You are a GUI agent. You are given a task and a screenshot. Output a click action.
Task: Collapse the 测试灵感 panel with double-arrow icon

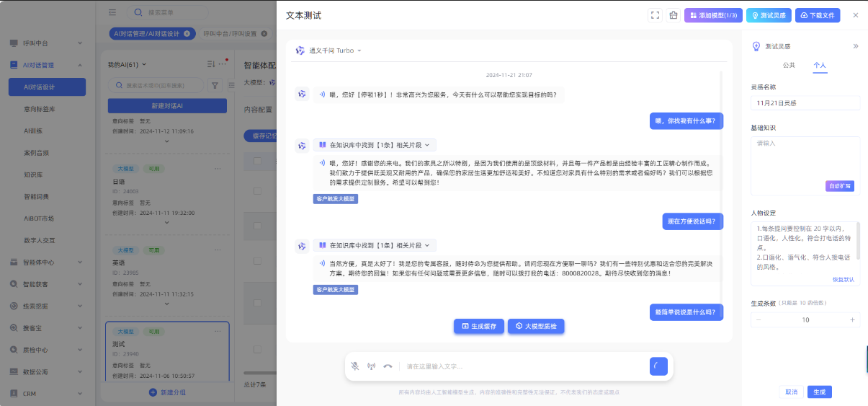point(856,46)
